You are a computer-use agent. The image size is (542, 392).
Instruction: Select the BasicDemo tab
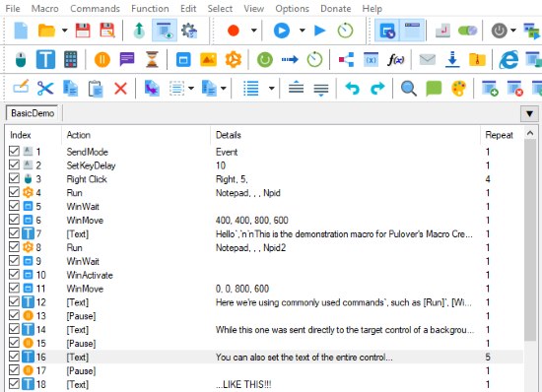click(33, 113)
